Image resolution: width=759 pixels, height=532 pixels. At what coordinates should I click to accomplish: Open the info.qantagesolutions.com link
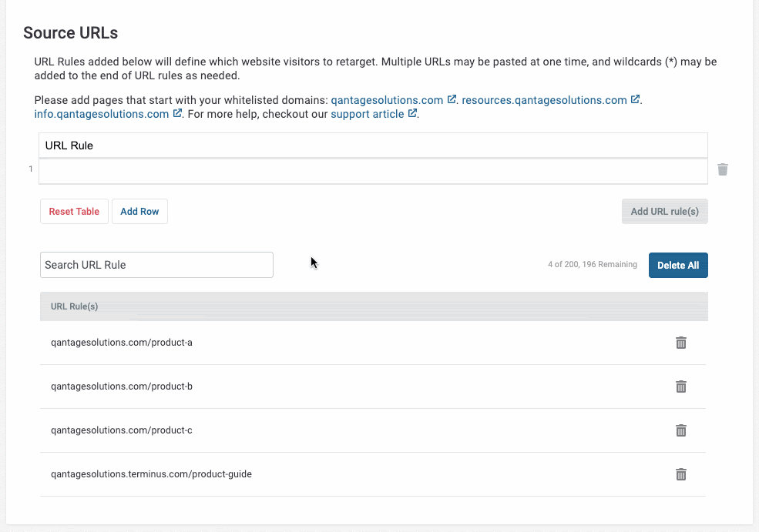pos(102,114)
